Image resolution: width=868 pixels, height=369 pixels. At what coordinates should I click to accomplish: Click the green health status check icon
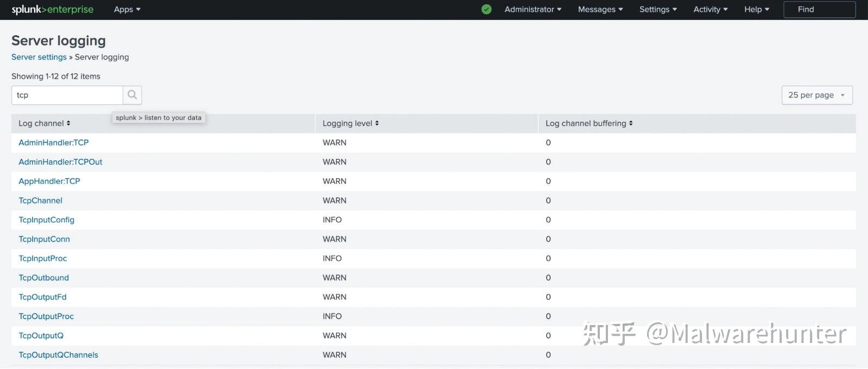tap(486, 9)
